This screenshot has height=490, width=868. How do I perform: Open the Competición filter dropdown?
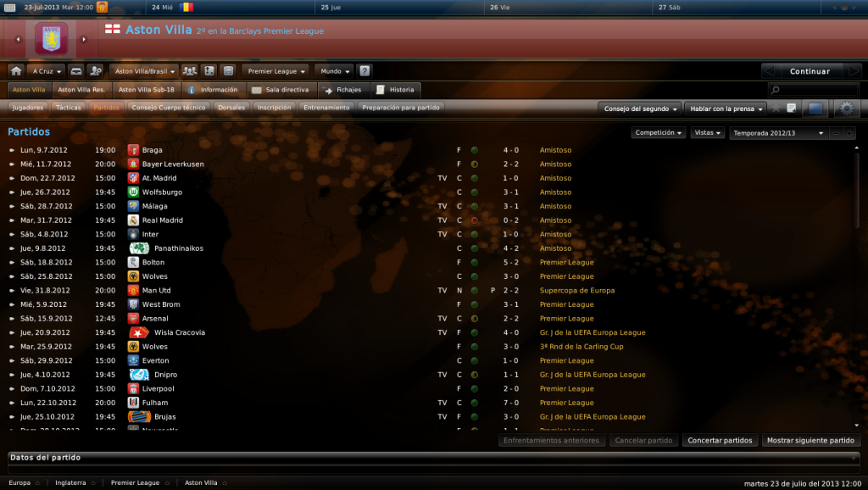(658, 133)
